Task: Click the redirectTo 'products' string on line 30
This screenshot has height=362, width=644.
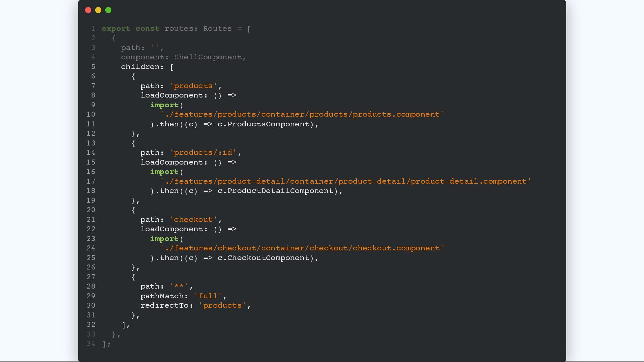Action: click(222, 306)
